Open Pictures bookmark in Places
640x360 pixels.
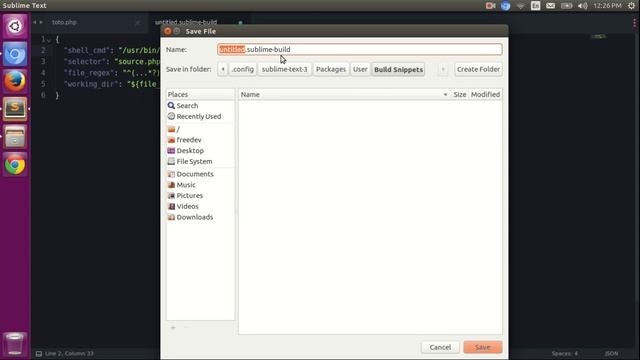186,196
